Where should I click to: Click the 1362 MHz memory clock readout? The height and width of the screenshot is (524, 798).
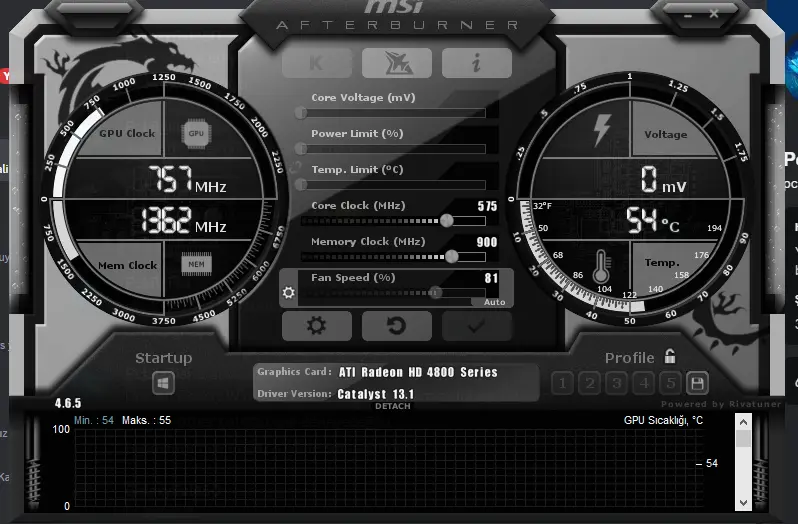point(183,220)
